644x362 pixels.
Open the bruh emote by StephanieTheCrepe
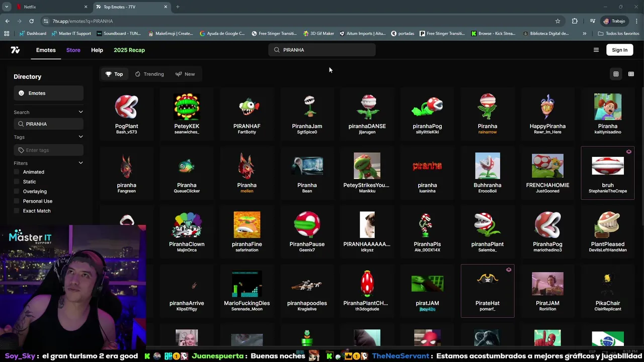pos(607,173)
